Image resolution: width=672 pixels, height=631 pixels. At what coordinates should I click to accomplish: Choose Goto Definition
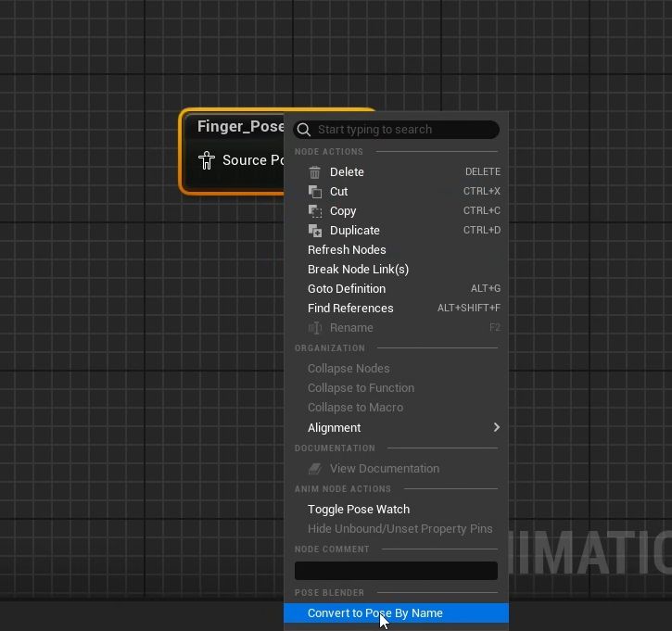coord(397,289)
